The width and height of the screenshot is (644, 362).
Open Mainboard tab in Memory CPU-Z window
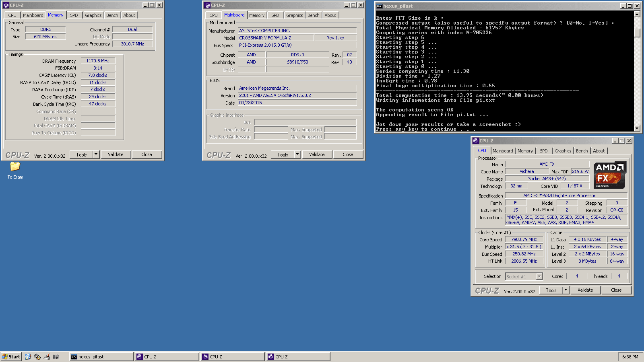(x=33, y=15)
